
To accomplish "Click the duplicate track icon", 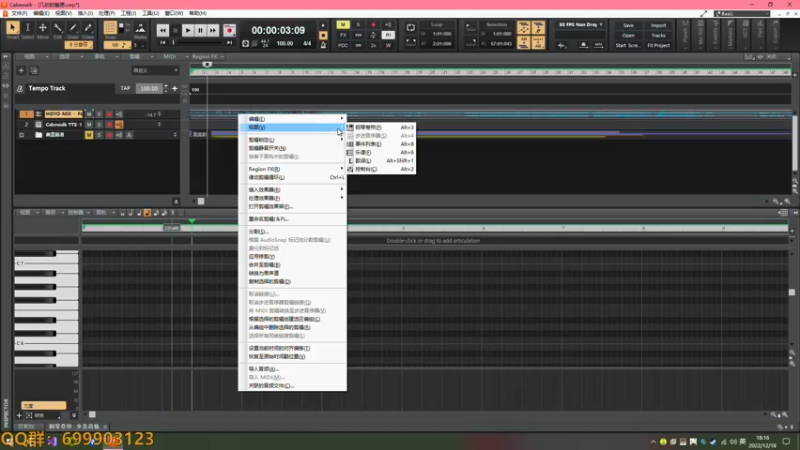I will (x=34, y=70).
